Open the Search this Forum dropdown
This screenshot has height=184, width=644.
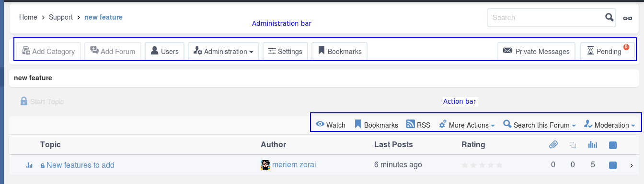540,125
